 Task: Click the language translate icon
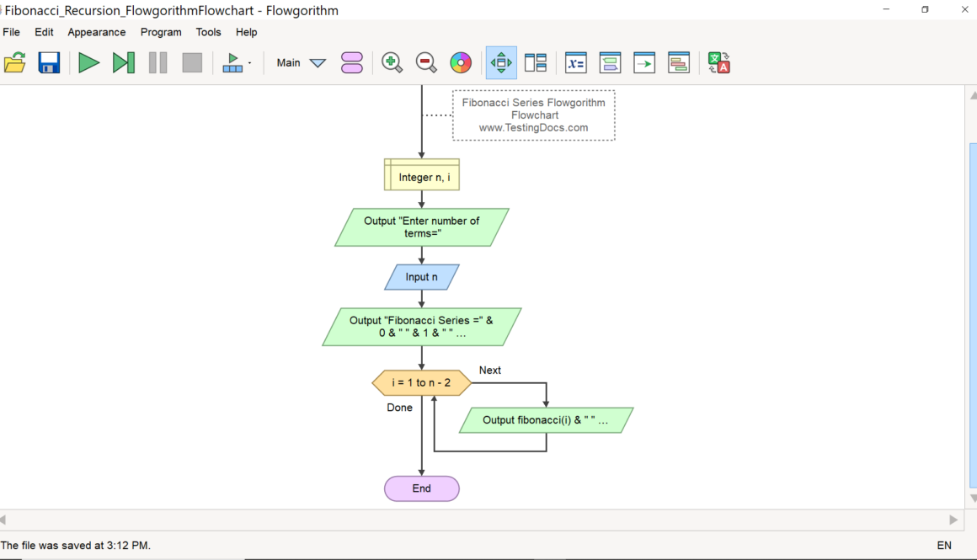tap(718, 63)
